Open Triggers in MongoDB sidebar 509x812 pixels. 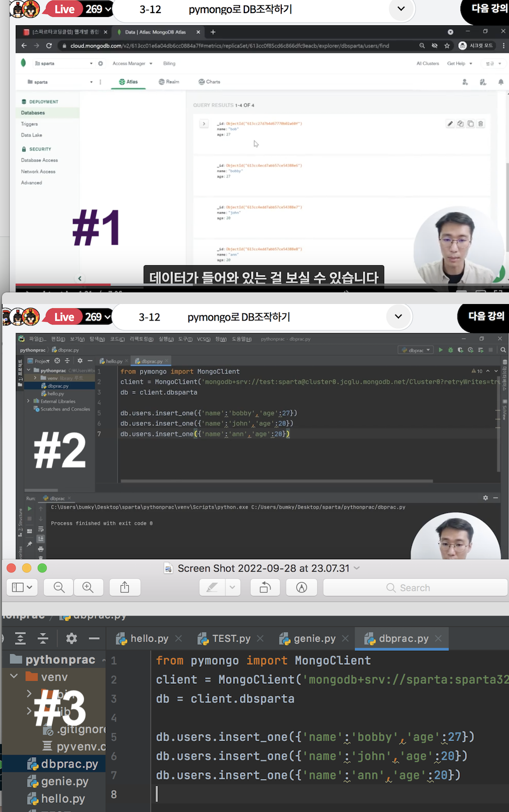29,124
